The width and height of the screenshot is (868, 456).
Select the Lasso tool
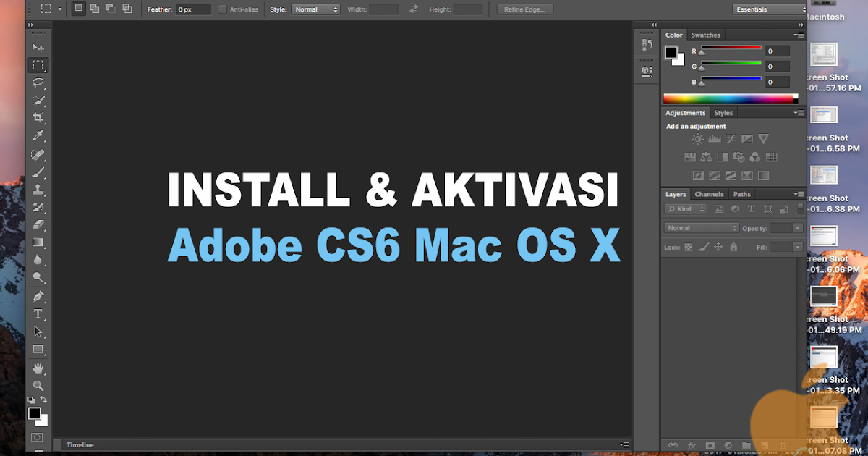(x=38, y=83)
